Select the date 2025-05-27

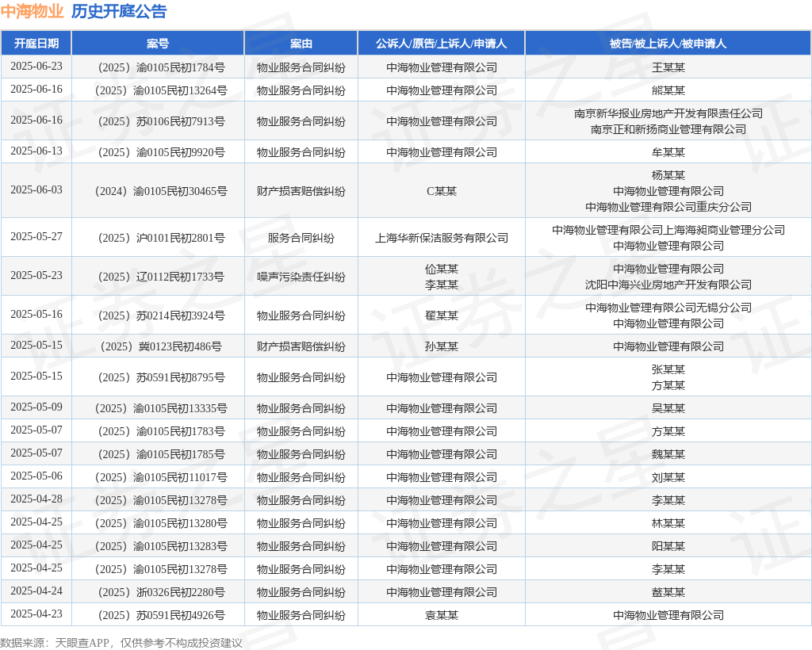(x=36, y=236)
